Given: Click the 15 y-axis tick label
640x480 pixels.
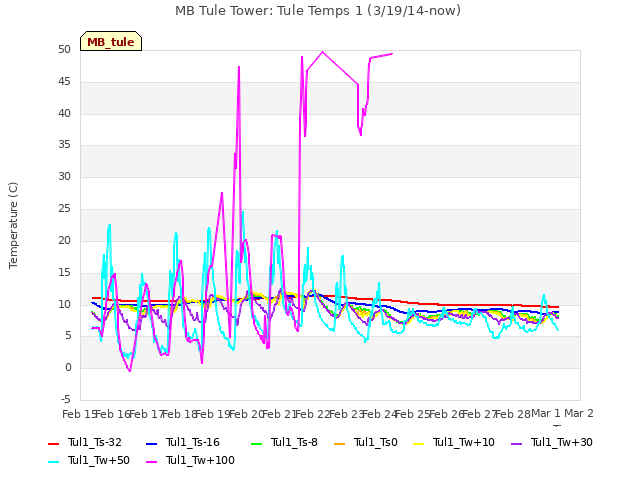Looking at the screenshot, I should coord(64,272).
